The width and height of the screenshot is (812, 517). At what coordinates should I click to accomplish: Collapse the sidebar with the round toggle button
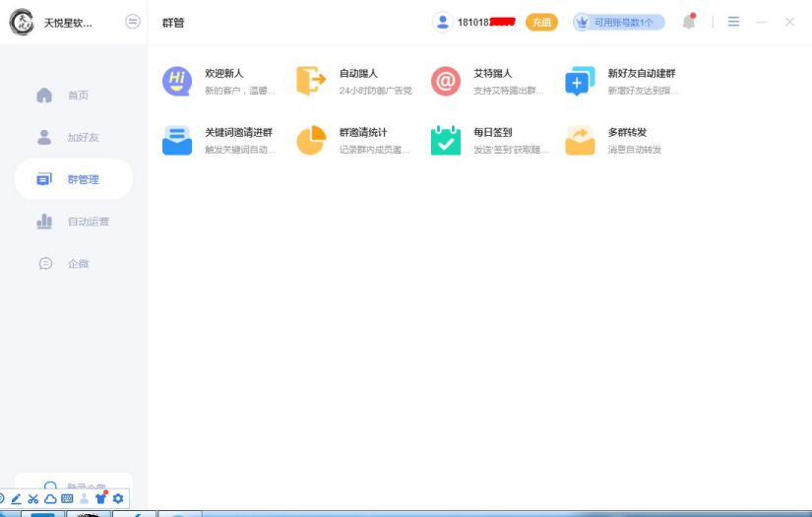(x=133, y=22)
